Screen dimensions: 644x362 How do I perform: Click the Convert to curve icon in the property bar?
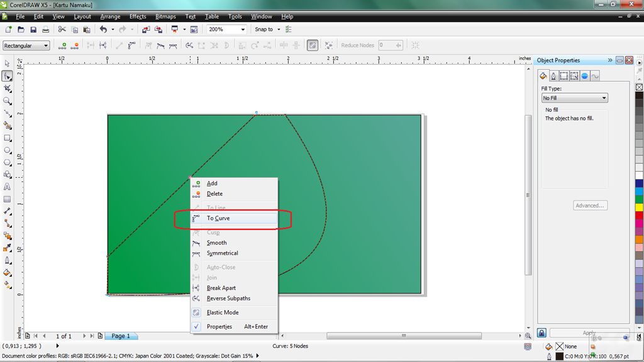pos(131,45)
